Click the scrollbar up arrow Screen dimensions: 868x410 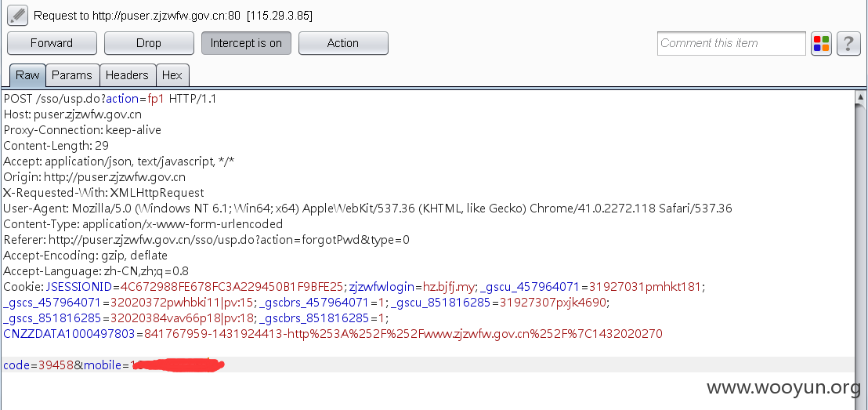[x=860, y=97]
